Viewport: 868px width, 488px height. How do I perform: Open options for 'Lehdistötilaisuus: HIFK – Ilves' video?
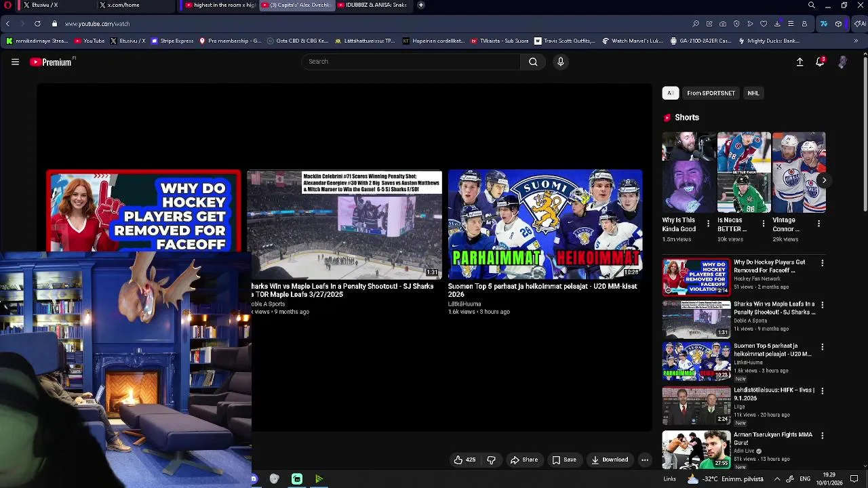pos(823,391)
